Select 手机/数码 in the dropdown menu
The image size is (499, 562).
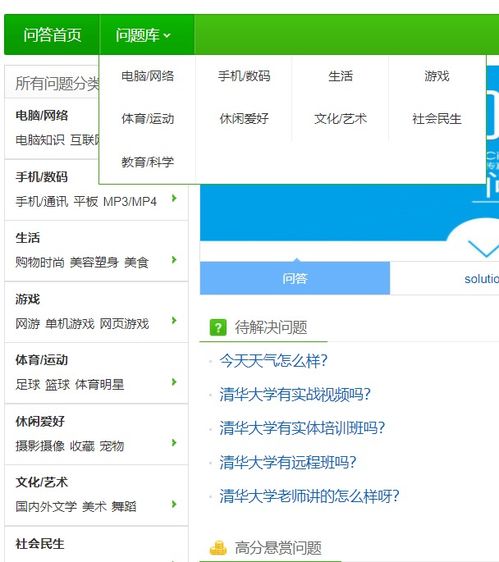click(x=244, y=76)
